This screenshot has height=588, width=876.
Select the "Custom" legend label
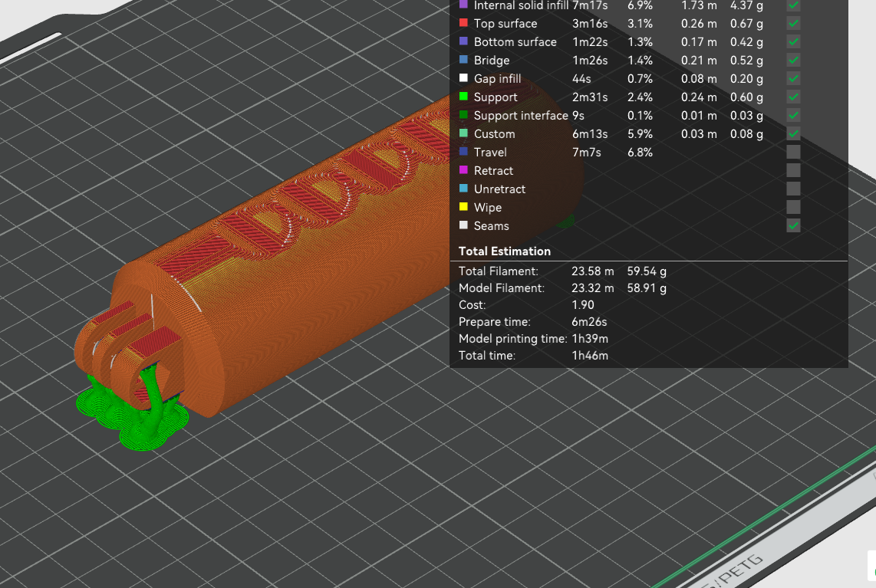tap(495, 134)
